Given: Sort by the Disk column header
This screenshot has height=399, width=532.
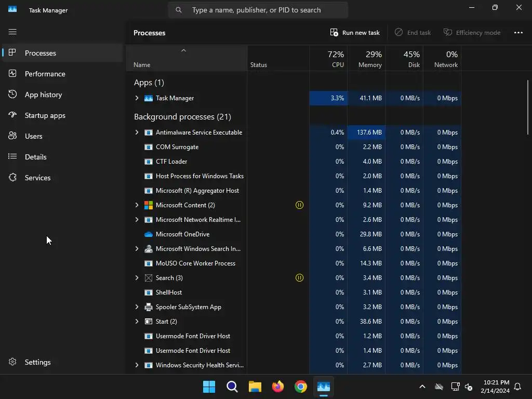Looking at the screenshot, I should (x=404, y=58).
